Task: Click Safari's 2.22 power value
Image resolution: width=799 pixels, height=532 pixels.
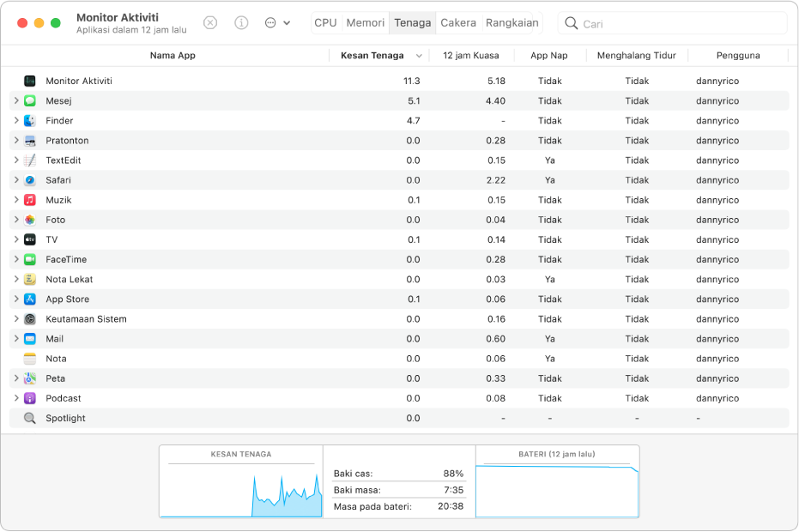Action: [x=496, y=180]
